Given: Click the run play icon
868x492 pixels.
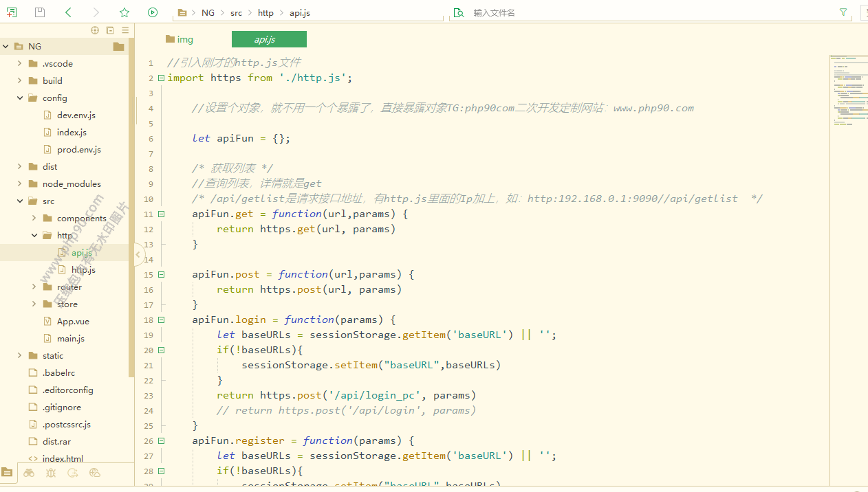Looking at the screenshot, I should tap(153, 12).
